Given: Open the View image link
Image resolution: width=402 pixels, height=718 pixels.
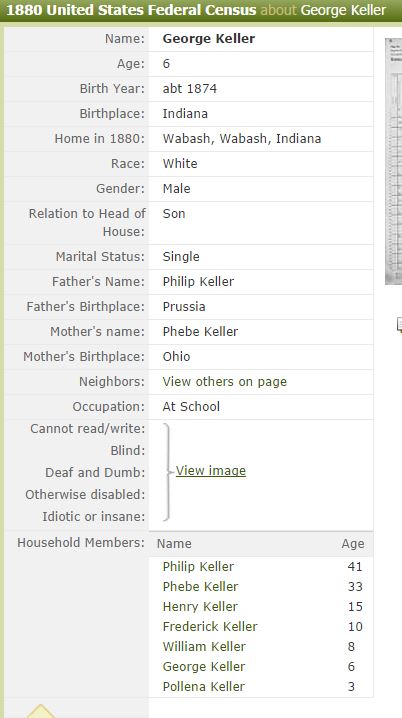Looking at the screenshot, I should click(x=211, y=471).
